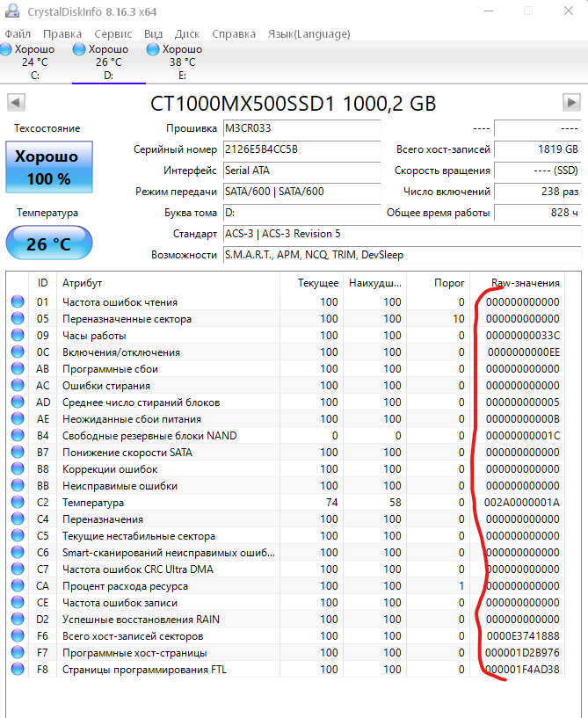Click status orb for attribute C5 row

pos(18,536)
